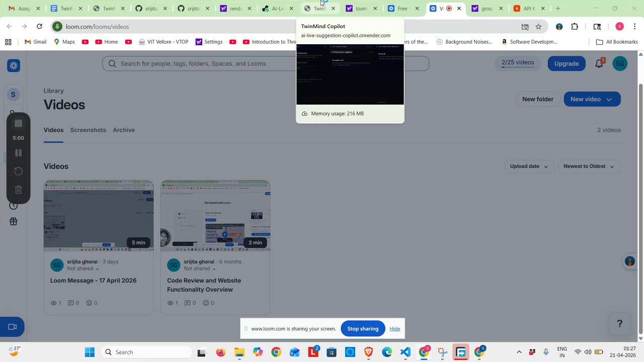Expand the New video dropdown
The image size is (644, 362).
(x=592, y=99)
